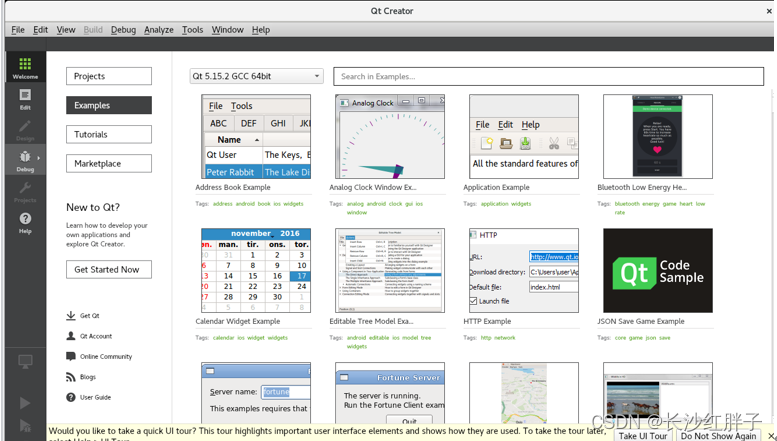This screenshot has width=777, height=441.
Task: Click the User Guide link
Action: point(96,397)
